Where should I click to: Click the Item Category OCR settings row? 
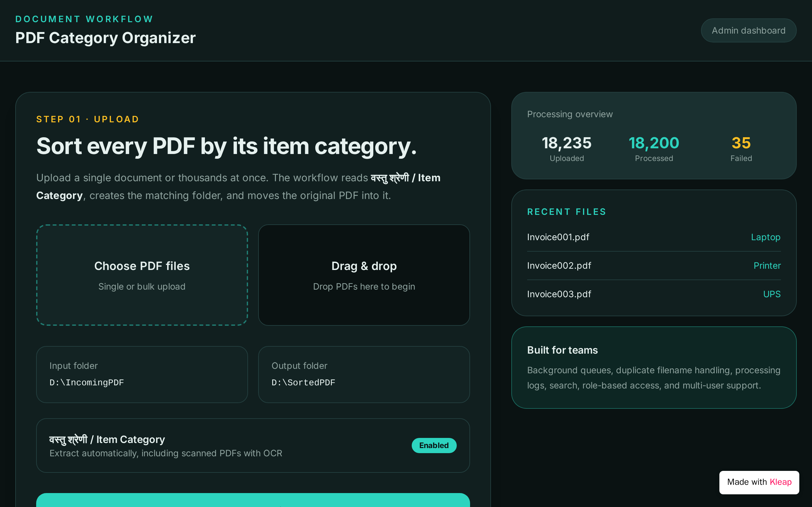[x=253, y=445]
